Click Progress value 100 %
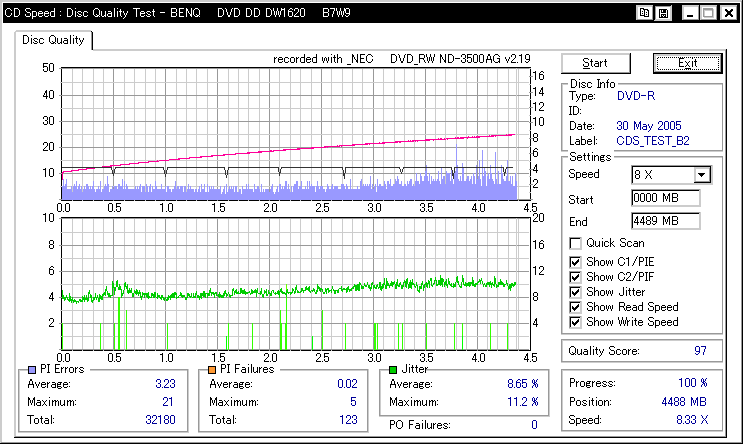The image size is (743, 444). (x=692, y=383)
